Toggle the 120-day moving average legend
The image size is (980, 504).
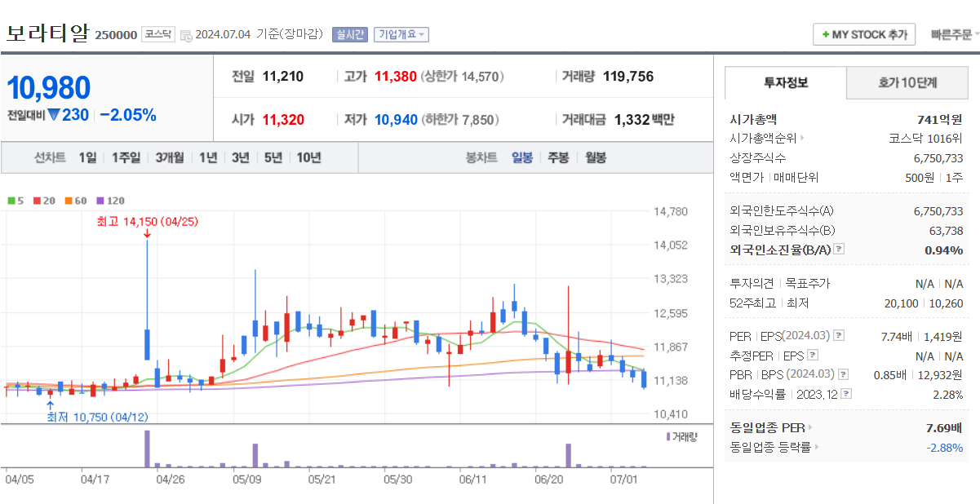[110, 201]
